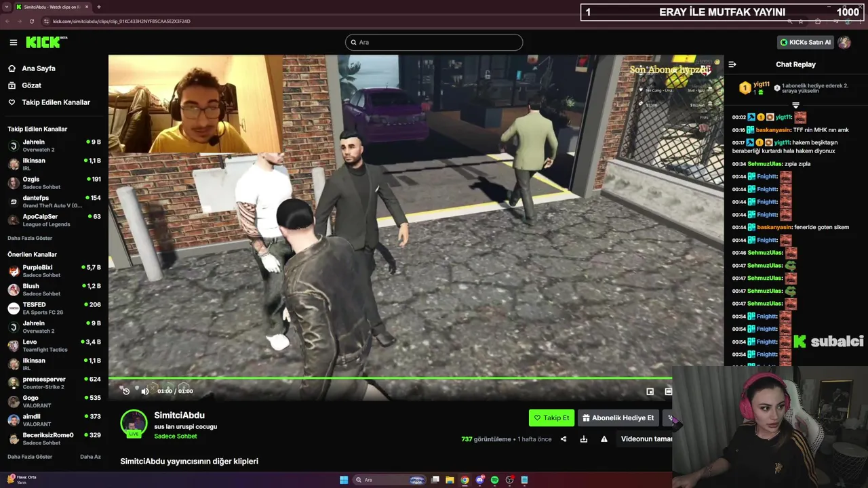Image resolution: width=868 pixels, height=488 pixels.
Task: Open ApoCalpSer channel in sidebar
Action: tap(54, 220)
